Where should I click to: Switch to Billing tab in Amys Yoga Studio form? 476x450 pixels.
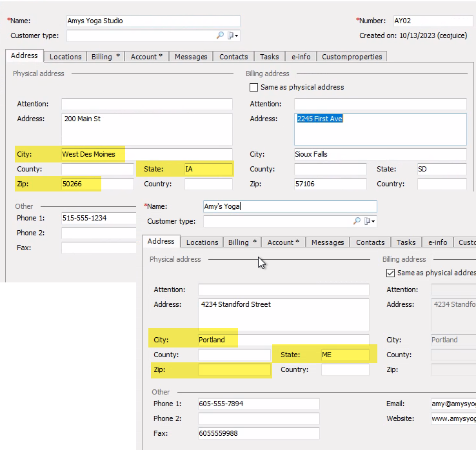tap(106, 57)
